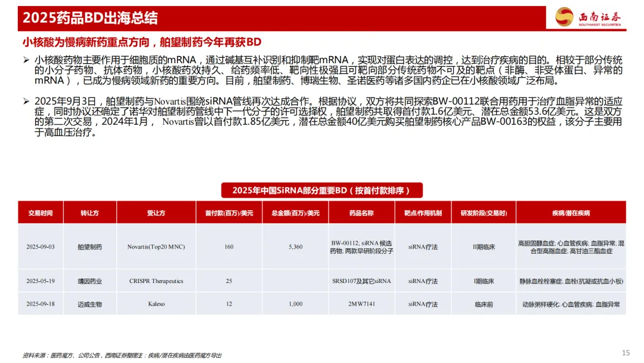Viewport: 644px width, 363px height.
Task: Click the 资料来源 footnote at the bottom
Action: point(122,355)
